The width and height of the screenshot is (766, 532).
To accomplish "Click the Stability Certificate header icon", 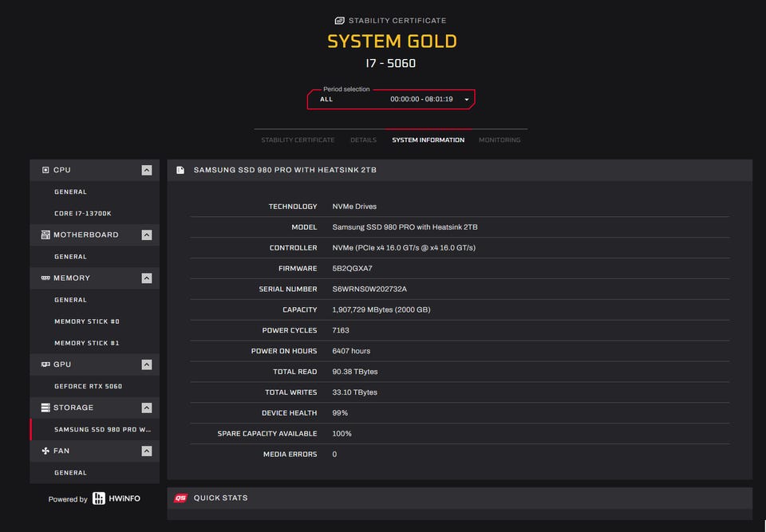I will click(x=340, y=21).
